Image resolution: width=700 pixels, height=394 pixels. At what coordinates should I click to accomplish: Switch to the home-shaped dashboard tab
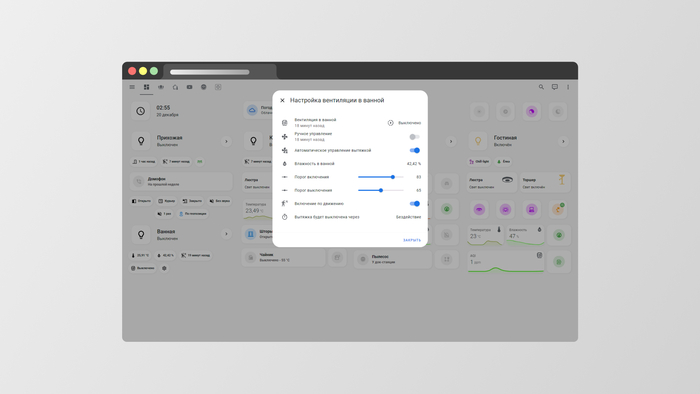[x=175, y=87]
